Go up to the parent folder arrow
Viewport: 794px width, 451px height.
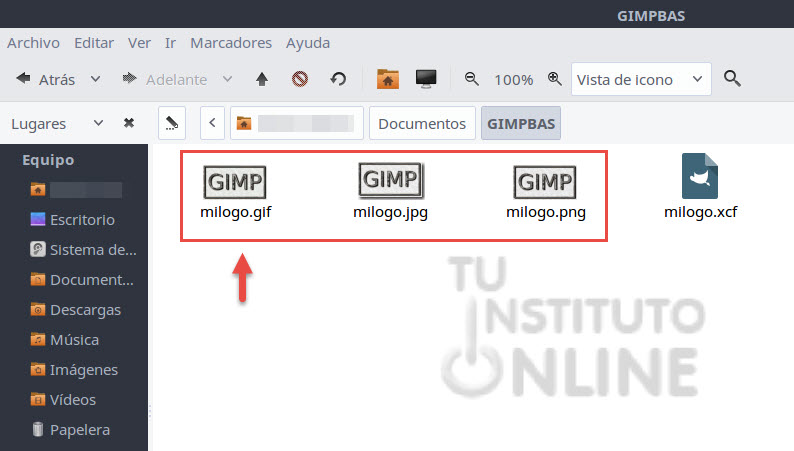(x=262, y=79)
